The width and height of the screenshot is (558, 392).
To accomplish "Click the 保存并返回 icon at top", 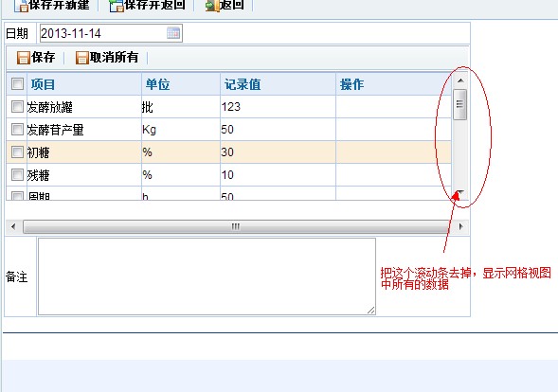I will [117, 6].
